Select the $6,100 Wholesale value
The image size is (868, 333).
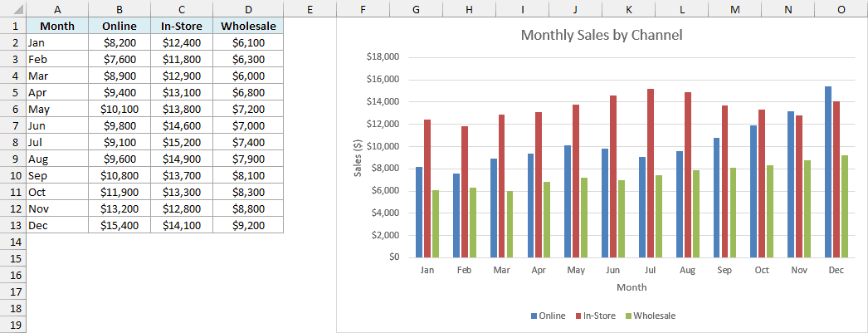coord(248,42)
